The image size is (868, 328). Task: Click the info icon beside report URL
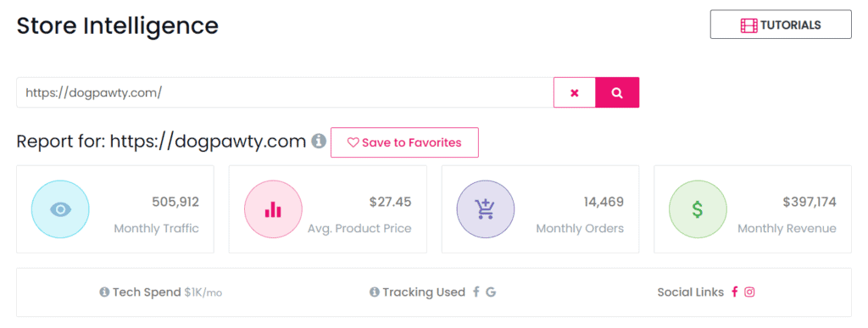click(319, 142)
